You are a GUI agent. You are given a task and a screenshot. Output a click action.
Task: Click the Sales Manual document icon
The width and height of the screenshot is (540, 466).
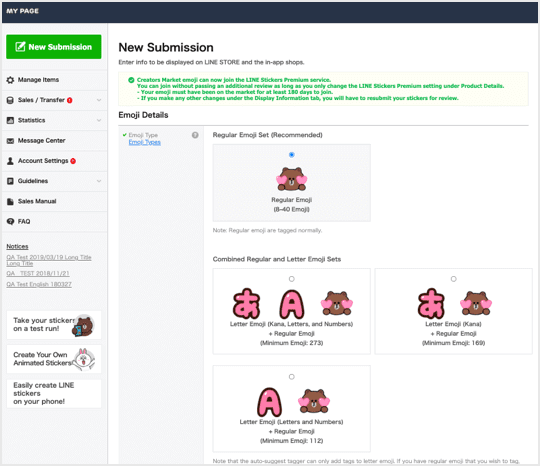point(10,201)
